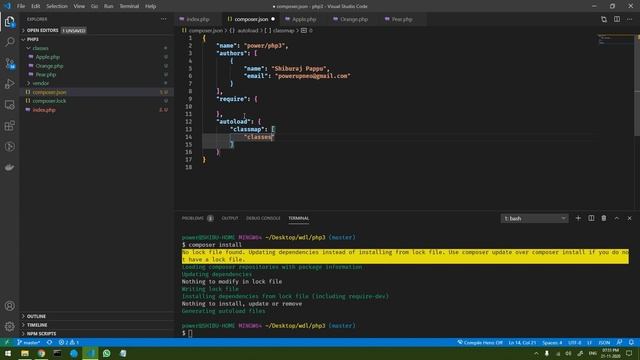
Task: Click the editor minimap preview
Action: (x=615, y=40)
